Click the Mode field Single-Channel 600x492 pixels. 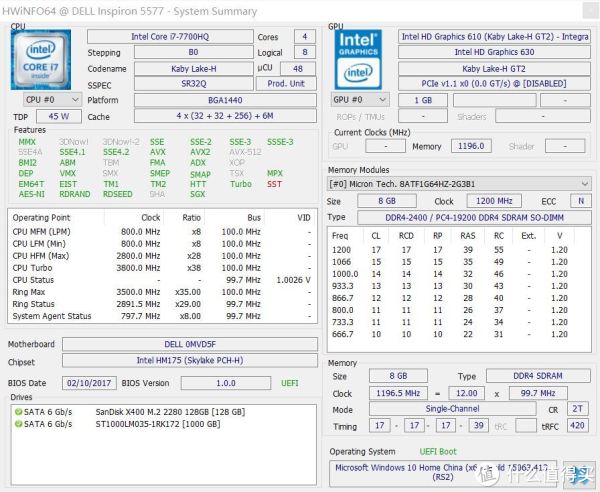tap(452, 409)
